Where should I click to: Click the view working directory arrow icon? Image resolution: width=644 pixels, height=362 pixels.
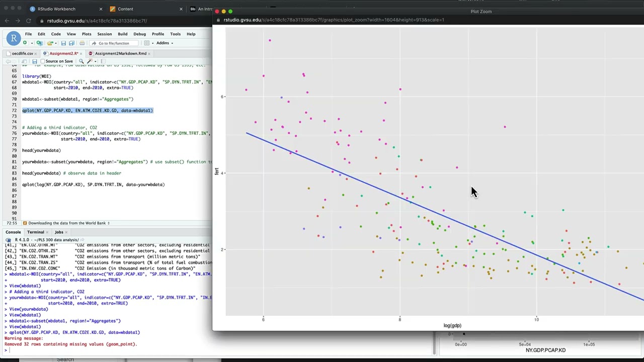83,240
